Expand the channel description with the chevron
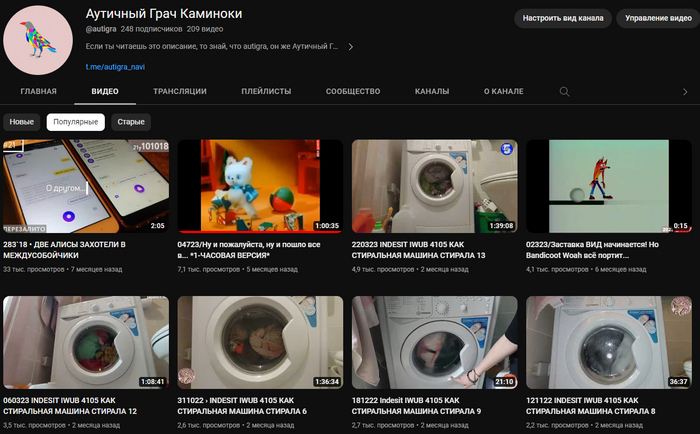The height and width of the screenshot is (434, 700). [x=351, y=46]
